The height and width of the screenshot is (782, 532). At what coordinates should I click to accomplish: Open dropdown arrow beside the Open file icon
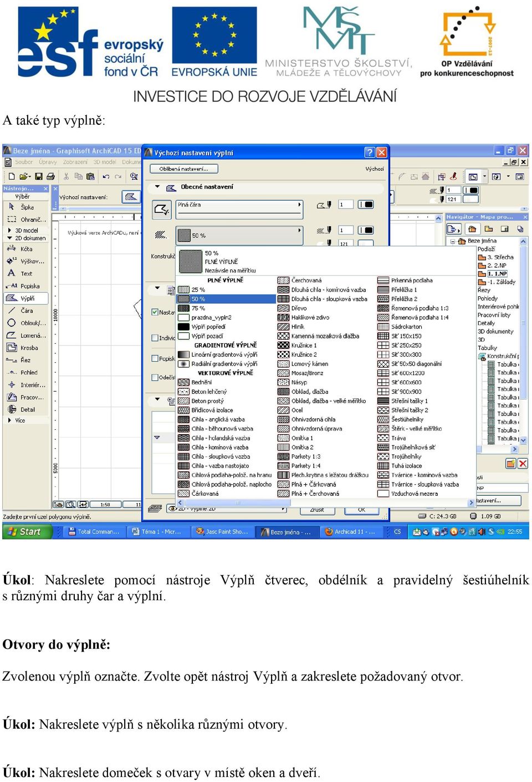point(29,176)
